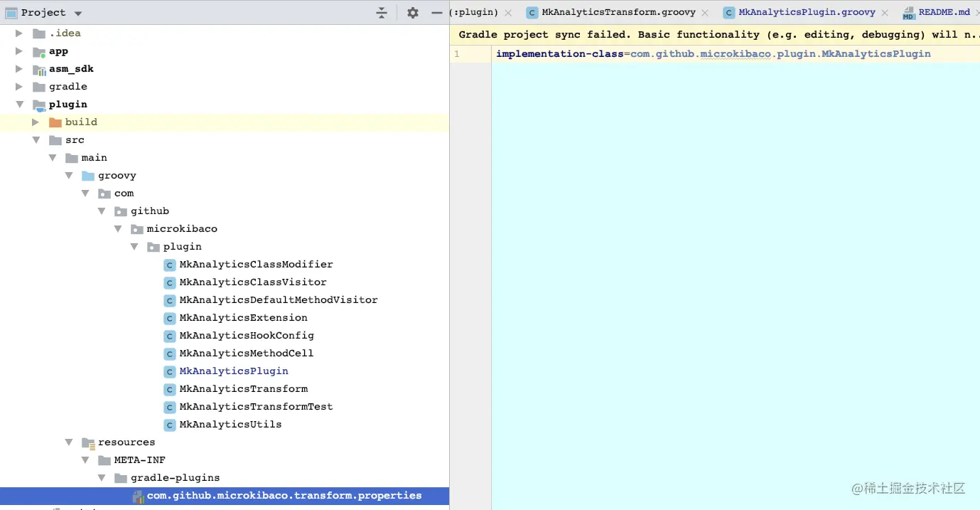The width and height of the screenshot is (980, 510).
Task: Click the collapse all icon in Project toolbar
Action: coord(382,13)
